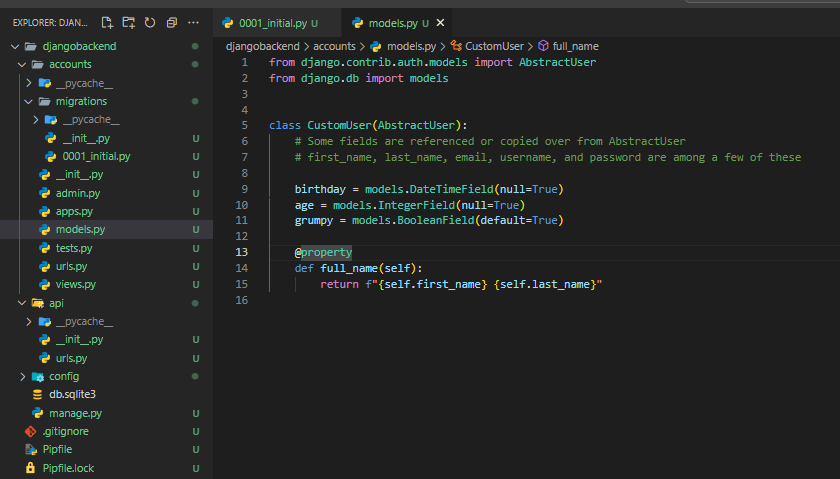
Task: Click the CustomUser class breadcrumb icon
Action: 456,46
